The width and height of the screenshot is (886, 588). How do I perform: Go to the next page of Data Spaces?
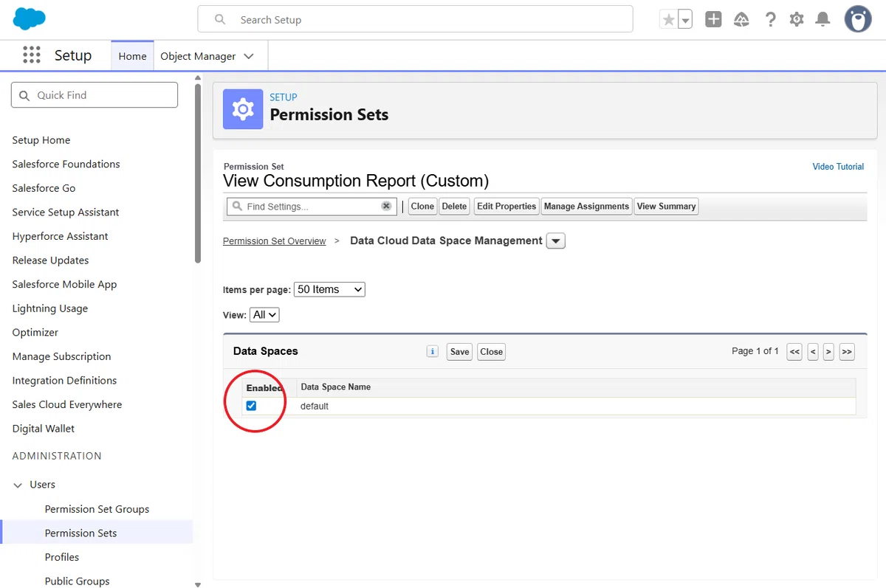pyautogui.click(x=828, y=352)
